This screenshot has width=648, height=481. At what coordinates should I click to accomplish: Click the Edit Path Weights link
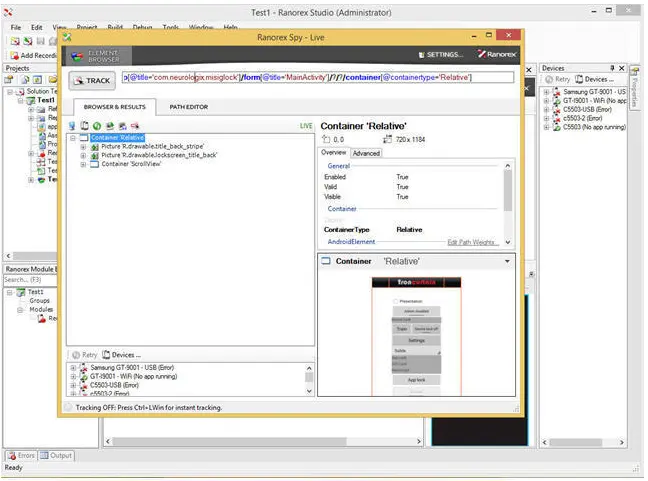click(471, 242)
